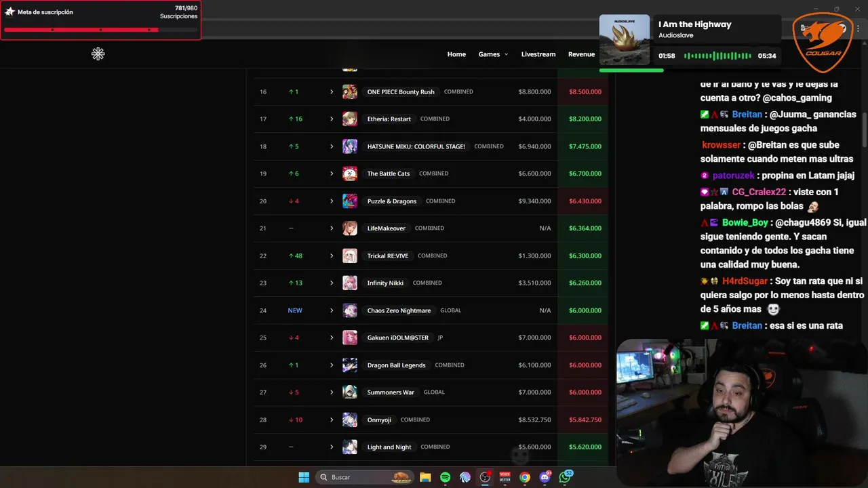Click the Trickal RE:VIVE game icon
This screenshot has width=868, height=488.
click(x=350, y=256)
